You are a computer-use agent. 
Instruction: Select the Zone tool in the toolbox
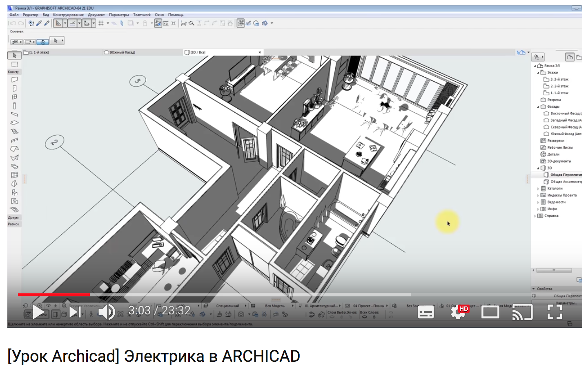click(x=14, y=201)
